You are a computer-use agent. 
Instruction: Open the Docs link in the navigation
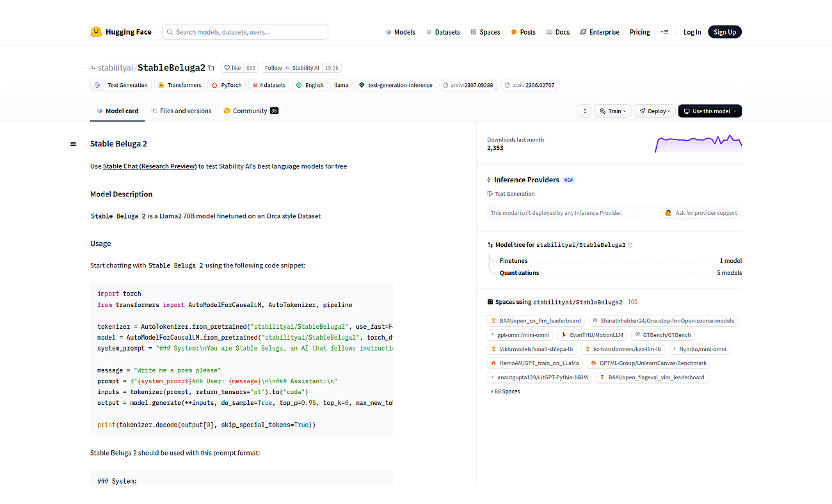point(558,32)
